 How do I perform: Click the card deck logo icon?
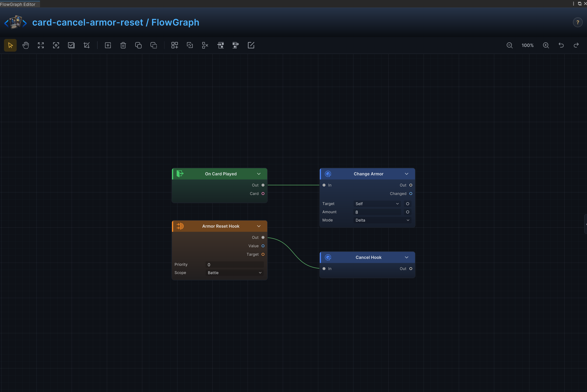pos(15,22)
